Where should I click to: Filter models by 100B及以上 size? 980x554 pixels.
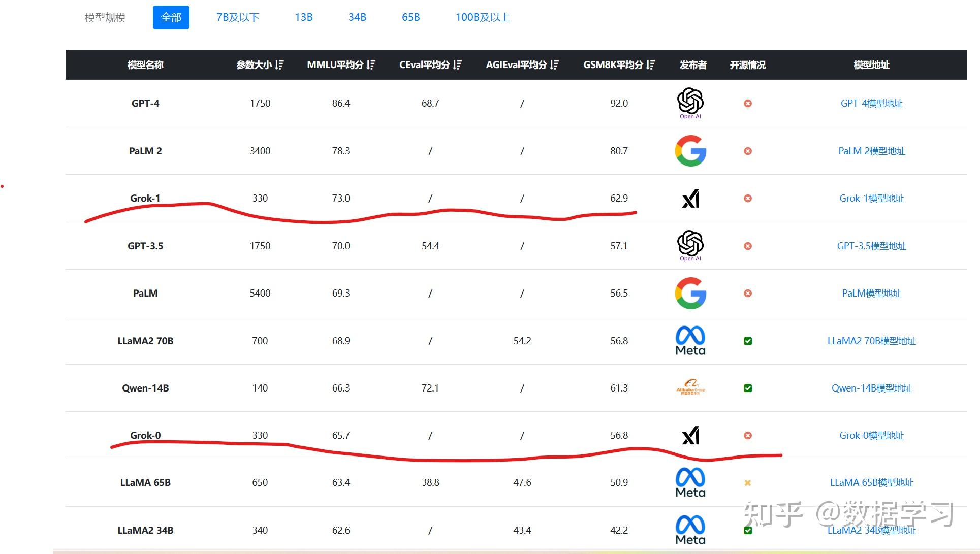pyautogui.click(x=482, y=17)
